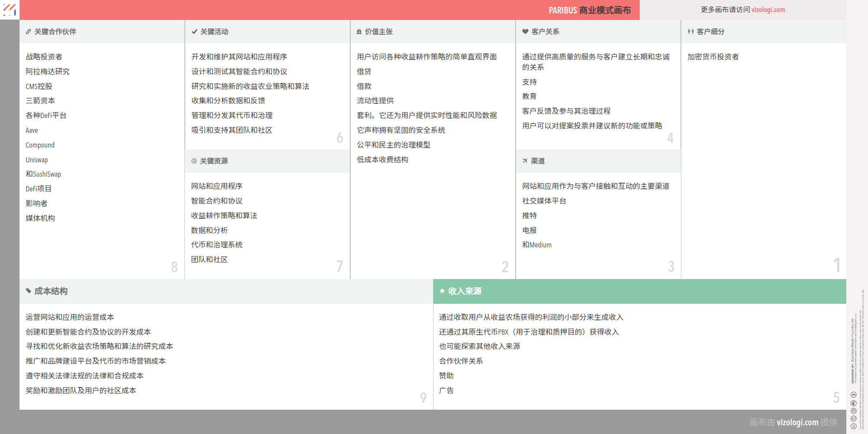Open the vizologi.com link in top header
This screenshot has width=868, height=434.
coord(768,10)
